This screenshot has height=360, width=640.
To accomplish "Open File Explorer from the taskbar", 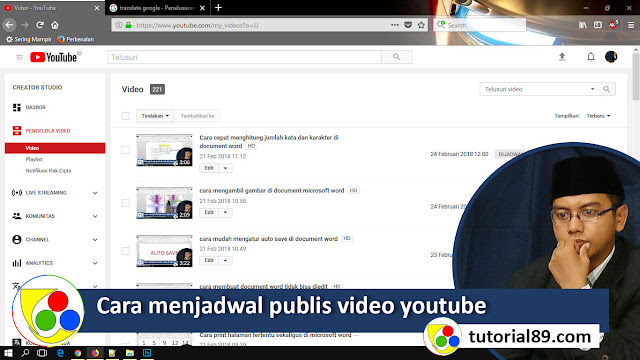I will coord(130,353).
